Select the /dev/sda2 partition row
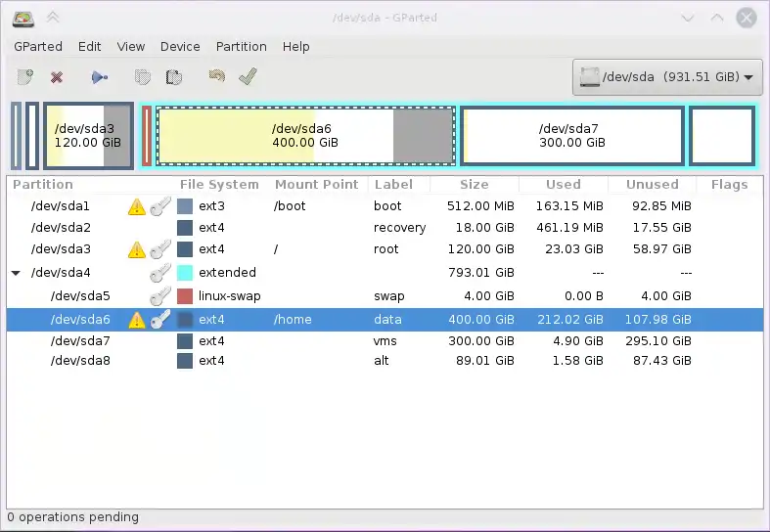 (x=385, y=228)
